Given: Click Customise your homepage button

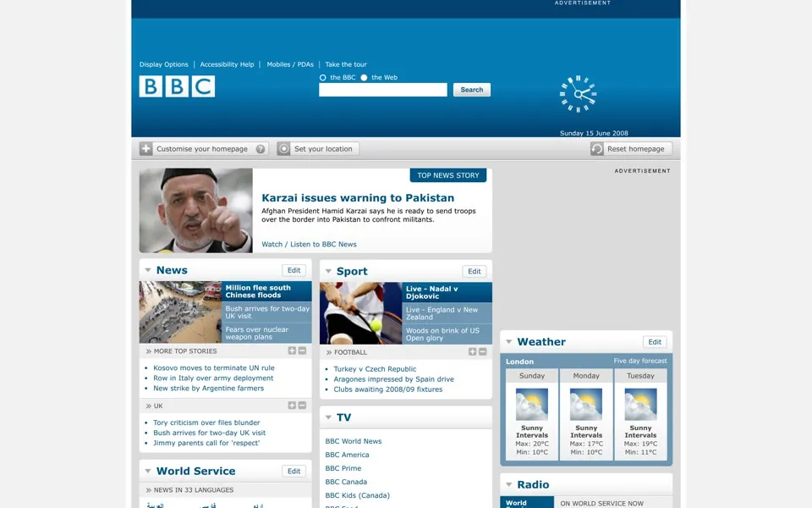Looking at the screenshot, I should click(x=204, y=149).
